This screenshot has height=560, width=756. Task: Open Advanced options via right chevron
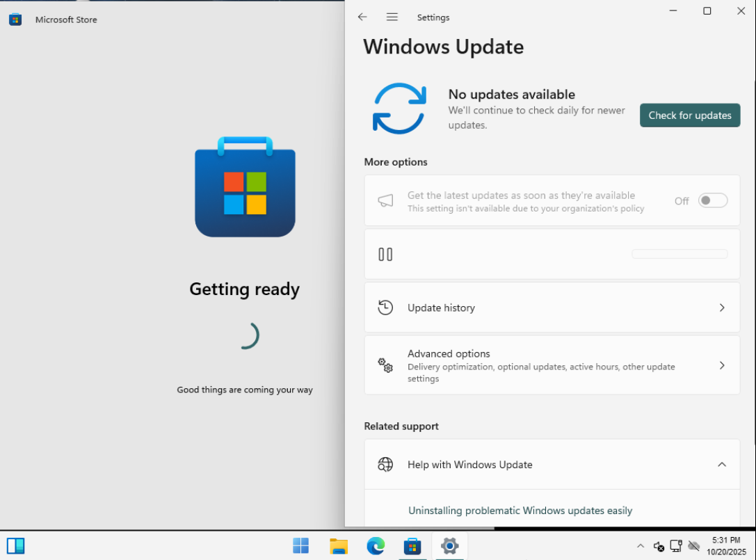[722, 366]
